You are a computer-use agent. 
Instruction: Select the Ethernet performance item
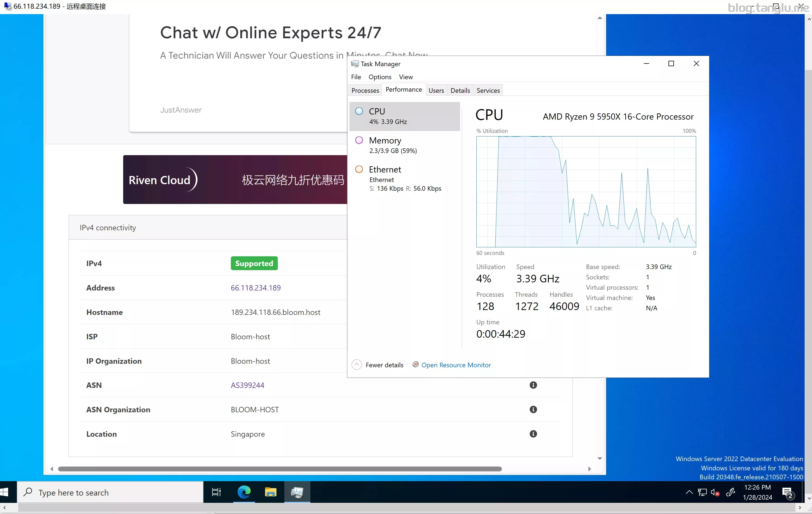click(x=405, y=179)
